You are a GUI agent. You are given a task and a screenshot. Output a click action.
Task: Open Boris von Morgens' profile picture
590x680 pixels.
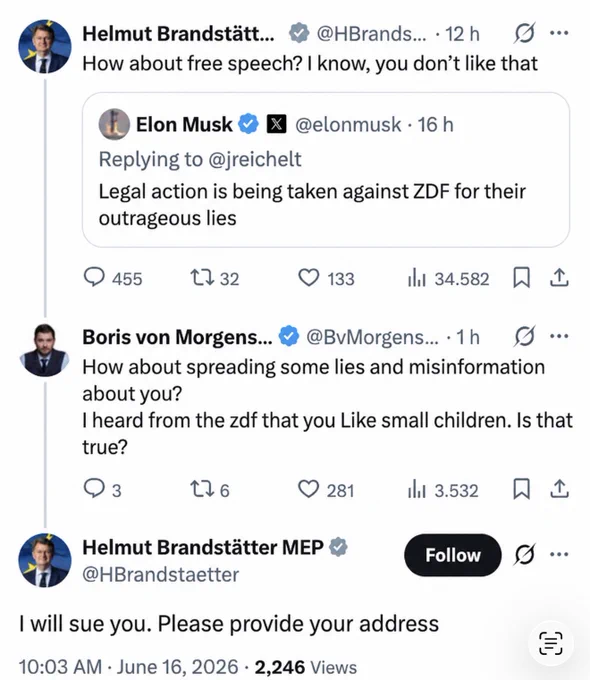coord(44,350)
